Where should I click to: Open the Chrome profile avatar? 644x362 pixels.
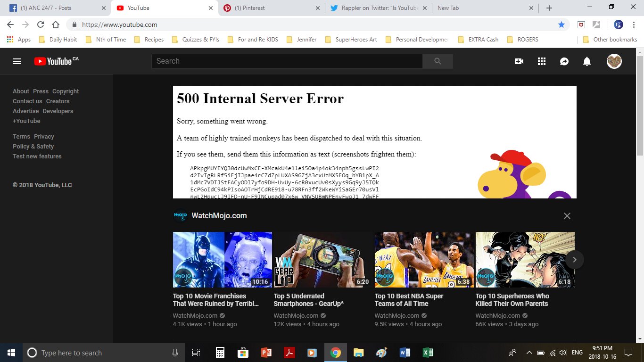click(x=619, y=25)
